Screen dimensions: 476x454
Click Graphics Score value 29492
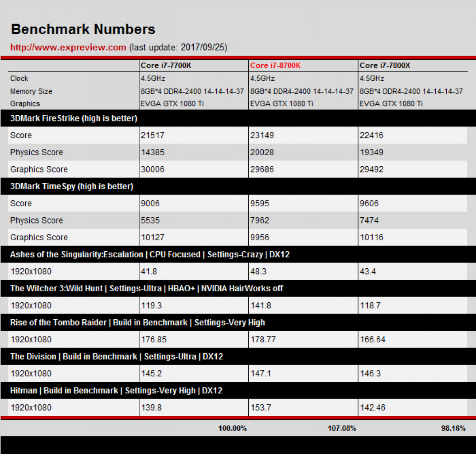point(371,169)
